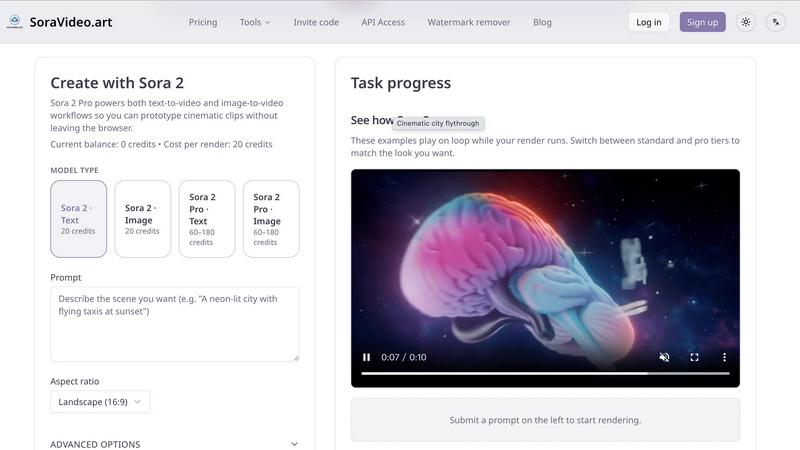Visit the Blog page

(542, 22)
